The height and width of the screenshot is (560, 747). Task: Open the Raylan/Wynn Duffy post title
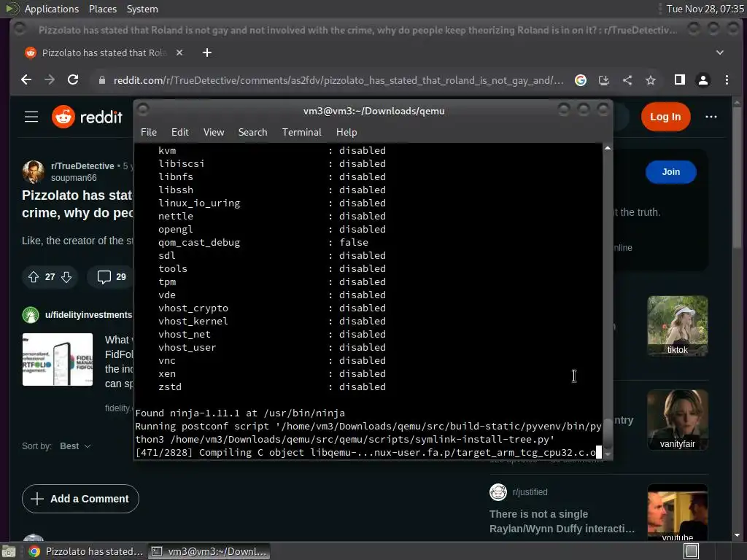coord(562,521)
